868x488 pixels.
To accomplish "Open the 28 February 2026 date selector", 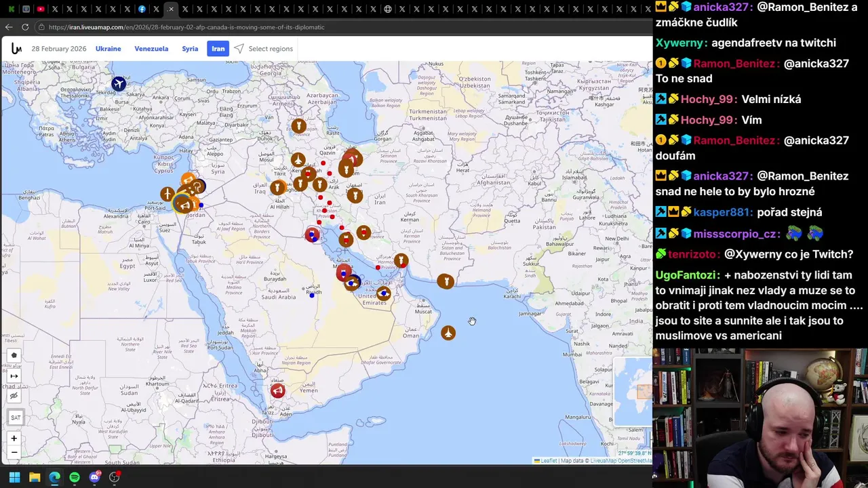I will 59,49.
